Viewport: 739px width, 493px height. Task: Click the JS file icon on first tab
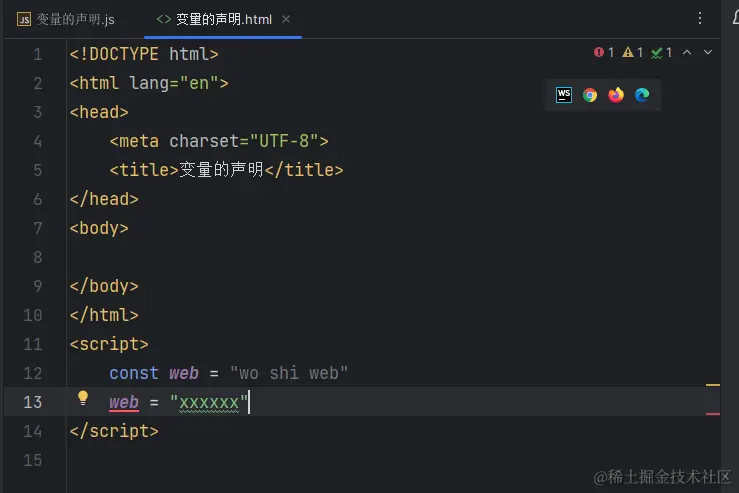point(24,19)
